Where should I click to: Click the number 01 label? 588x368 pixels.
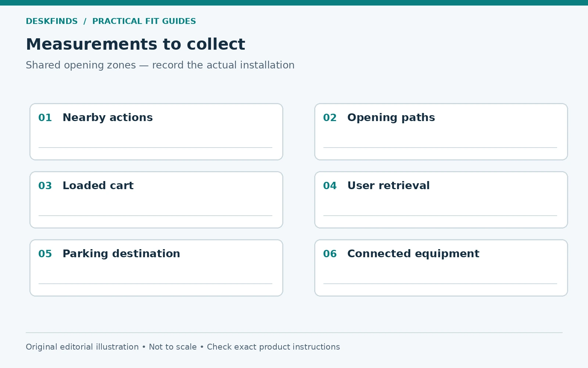[45, 118]
